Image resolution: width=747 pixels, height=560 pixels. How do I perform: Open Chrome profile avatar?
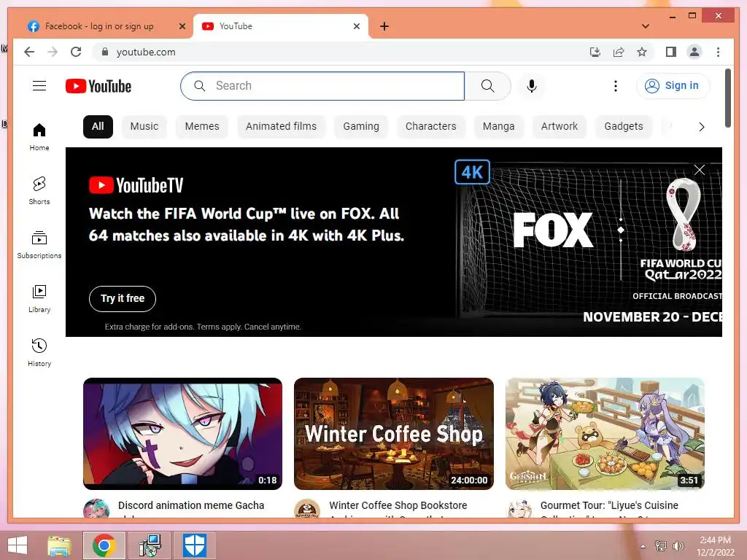tap(694, 52)
